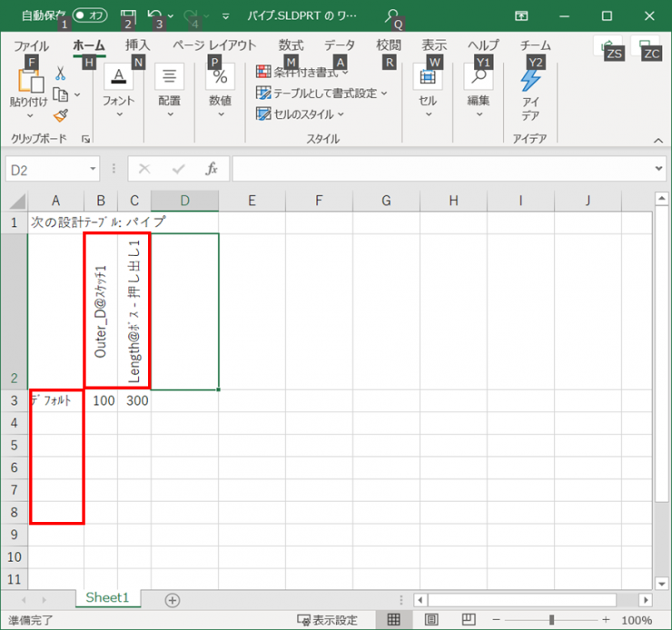Switch to the 数式 ribbon tab

[291, 45]
